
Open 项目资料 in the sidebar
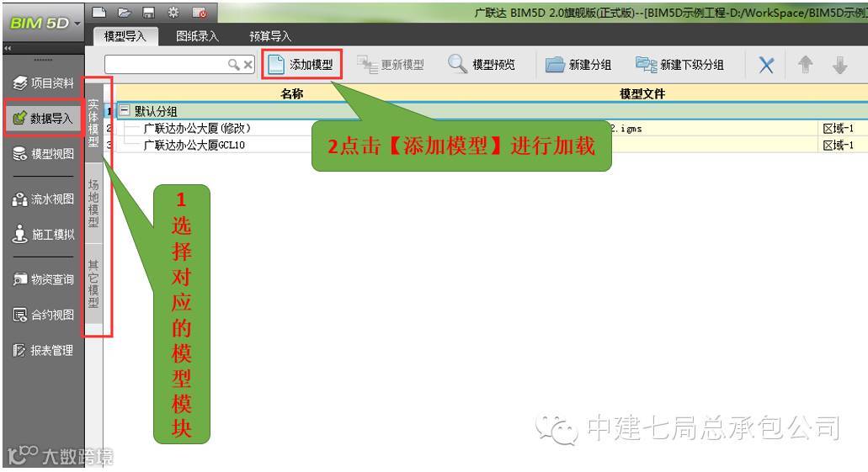click(43, 83)
